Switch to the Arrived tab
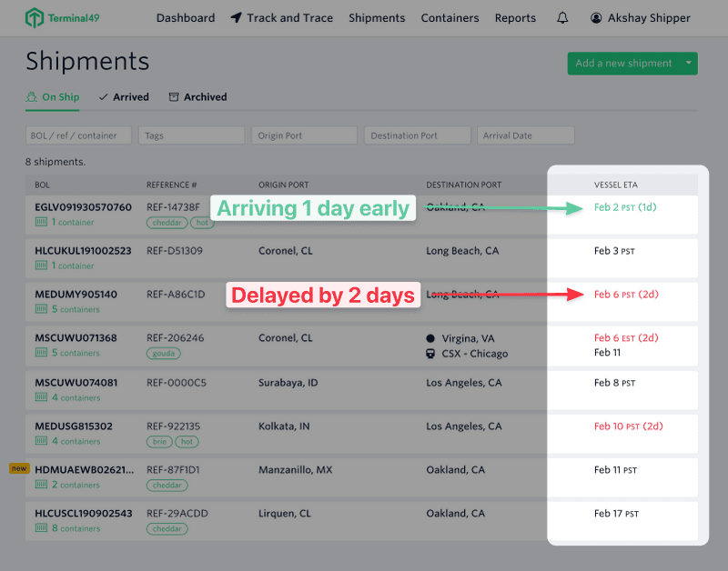Screen dimensions: 728x571 pyautogui.click(x=124, y=97)
